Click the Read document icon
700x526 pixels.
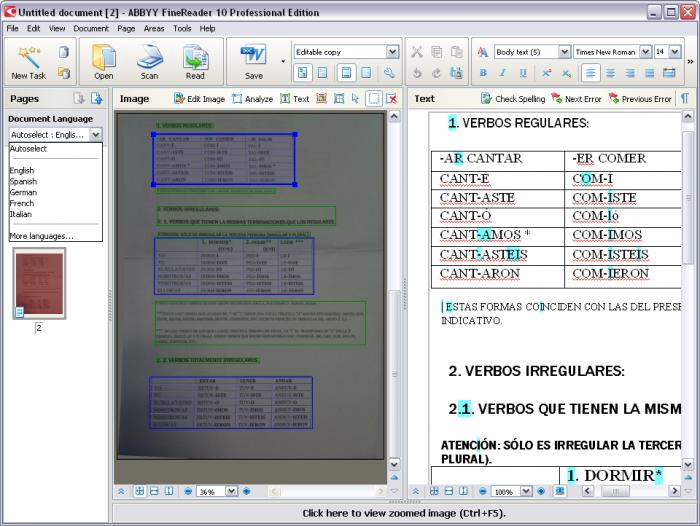(195, 60)
